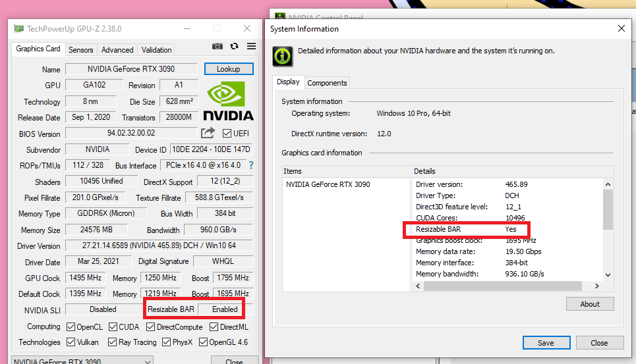The image size is (636, 364).
Task: Click the Boost 1795 MHz field
Action: coord(233,278)
